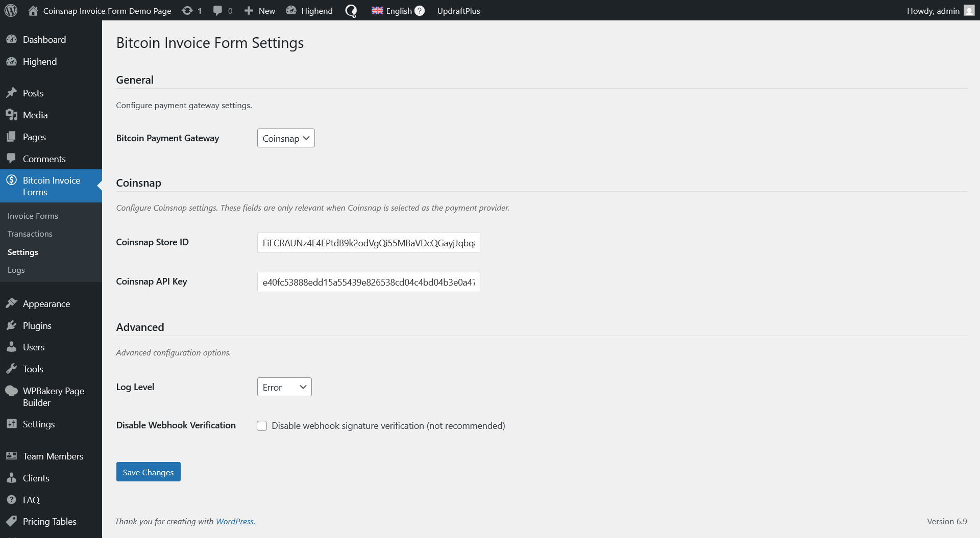The width and height of the screenshot is (980, 538).
Task: Open the Plugins menu icon
Action: [11, 325]
